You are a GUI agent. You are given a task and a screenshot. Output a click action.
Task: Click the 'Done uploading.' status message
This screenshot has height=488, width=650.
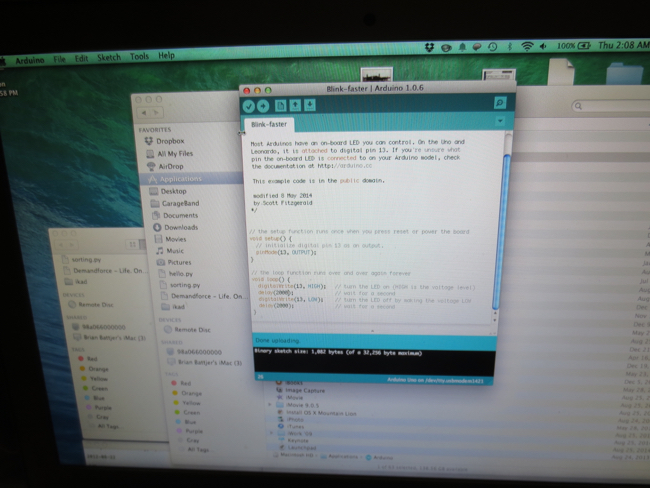point(277,341)
